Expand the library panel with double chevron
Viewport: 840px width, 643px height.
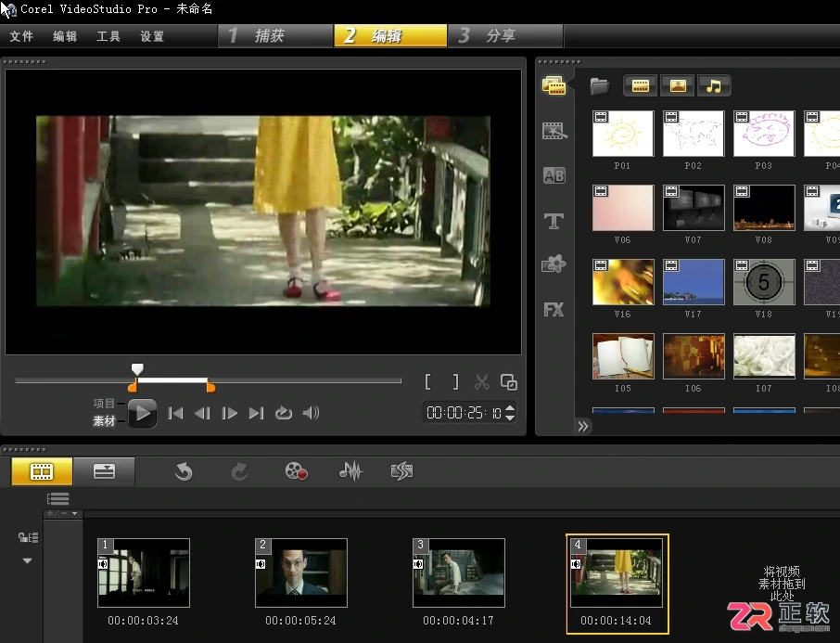583,426
